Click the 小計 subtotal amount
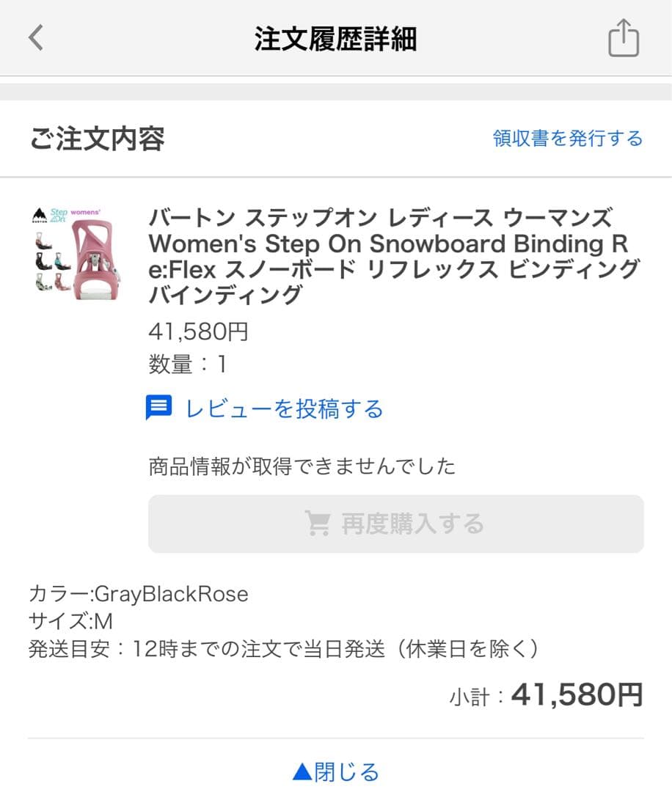The image size is (672, 792). (577, 694)
